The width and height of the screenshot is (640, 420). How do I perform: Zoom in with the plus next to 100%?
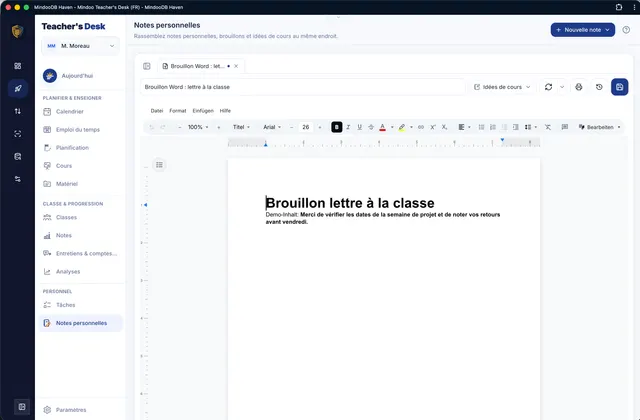click(219, 127)
